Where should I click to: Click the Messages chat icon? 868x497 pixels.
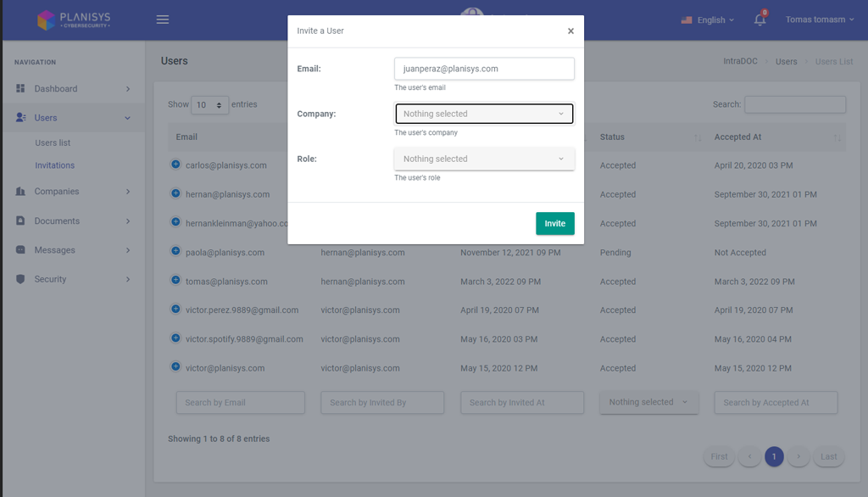[x=21, y=250]
